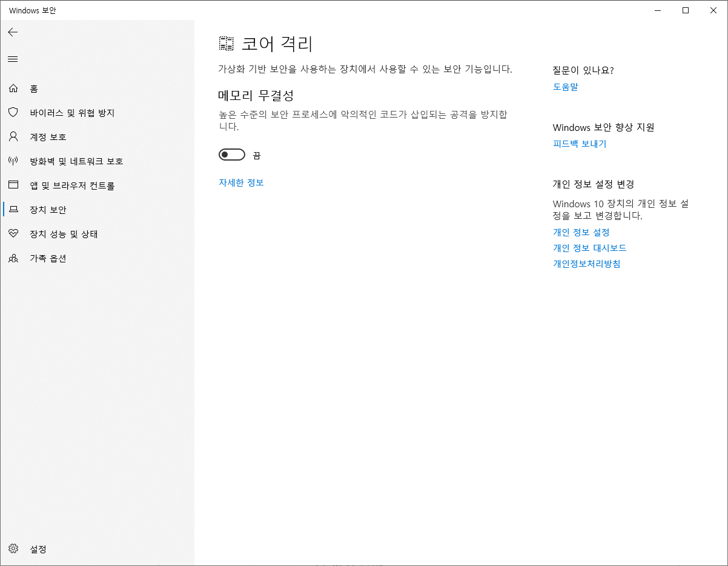Open the 자세한 정보 link
This screenshot has height=566, width=728.
click(x=241, y=182)
